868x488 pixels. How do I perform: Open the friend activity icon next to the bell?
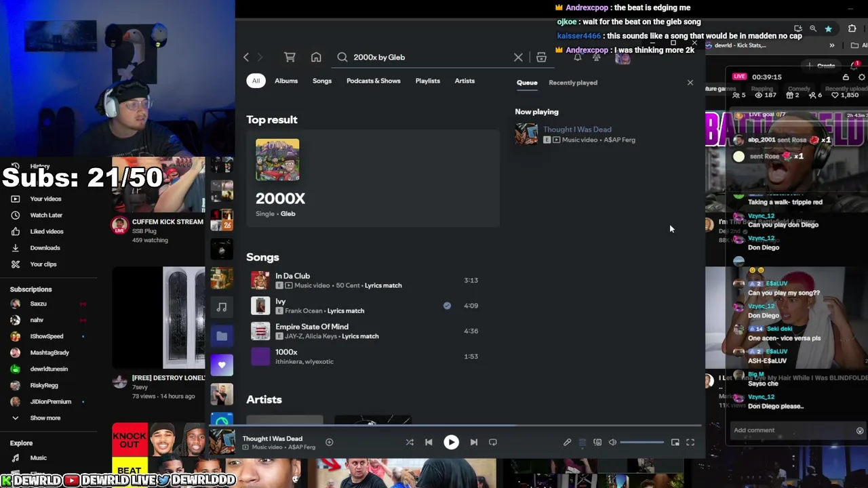pyautogui.click(x=597, y=58)
